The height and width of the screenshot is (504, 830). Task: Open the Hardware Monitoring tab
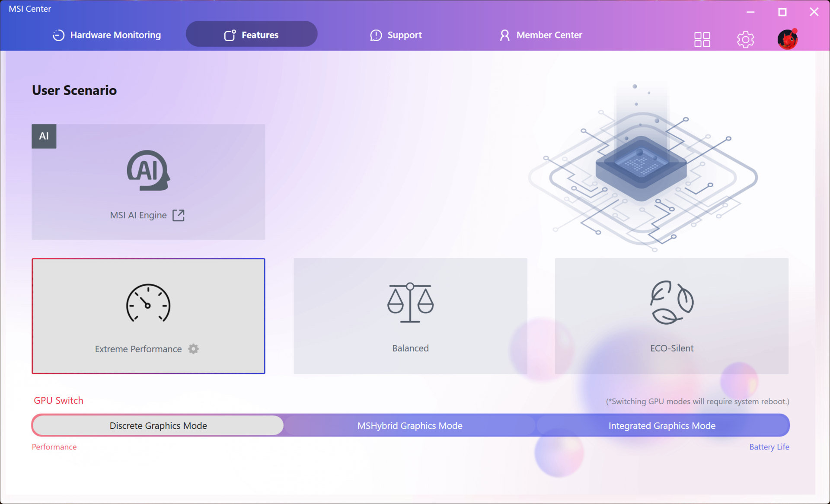pos(107,35)
